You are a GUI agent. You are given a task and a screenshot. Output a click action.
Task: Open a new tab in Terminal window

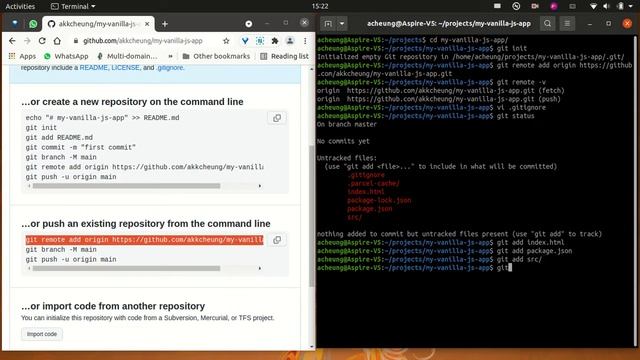(x=328, y=24)
